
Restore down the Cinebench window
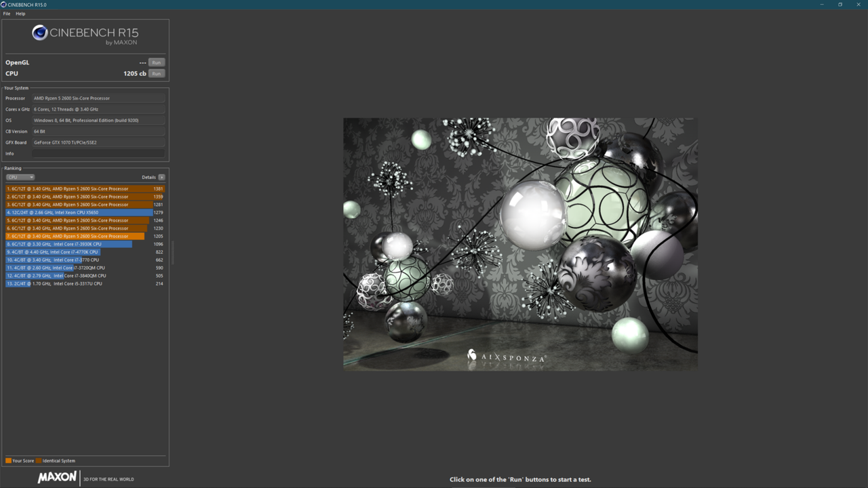pyautogui.click(x=840, y=4)
